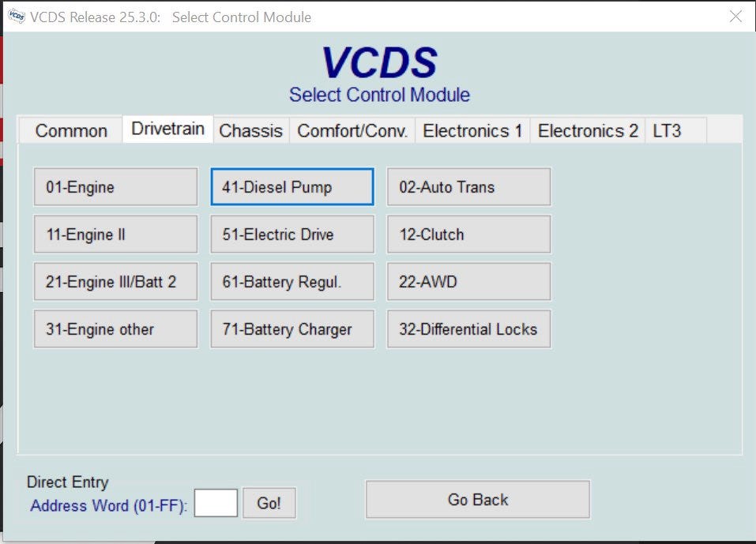
Task: Select the 11-Engine II module
Action: pos(115,234)
